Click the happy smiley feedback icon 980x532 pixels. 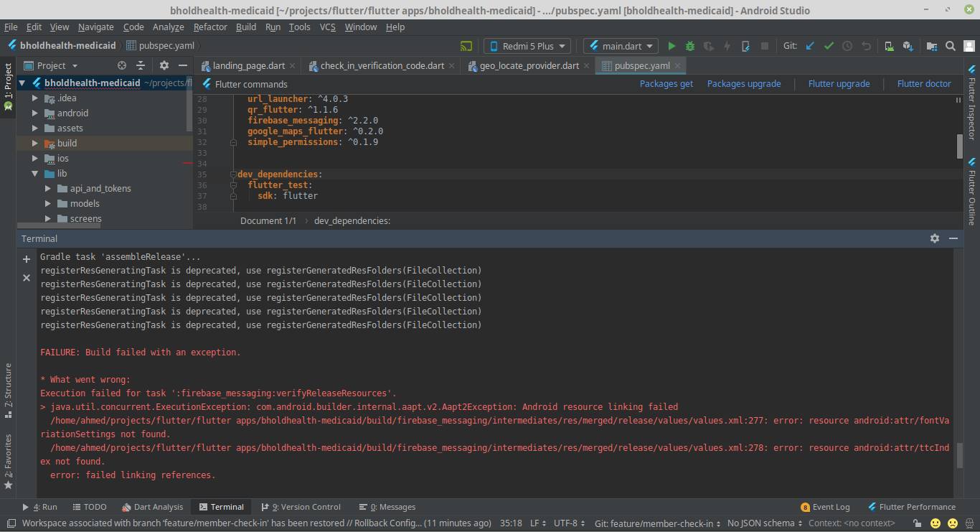[x=936, y=523]
